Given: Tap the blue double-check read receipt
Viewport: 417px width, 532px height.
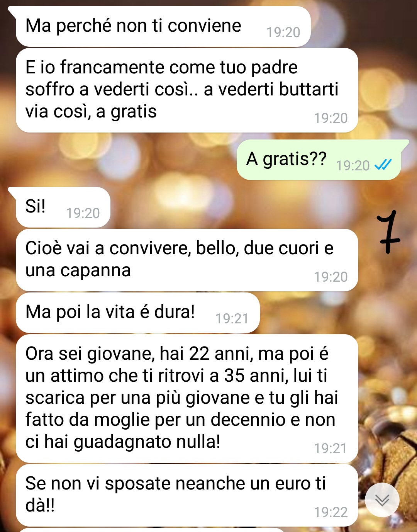Looking at the screenshot, I should pos(383,165).
